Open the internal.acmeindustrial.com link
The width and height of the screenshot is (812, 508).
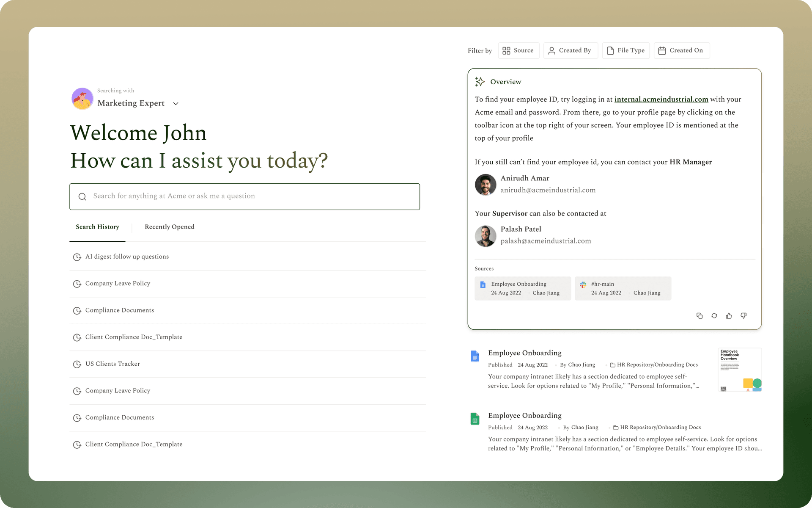(661, 99)
